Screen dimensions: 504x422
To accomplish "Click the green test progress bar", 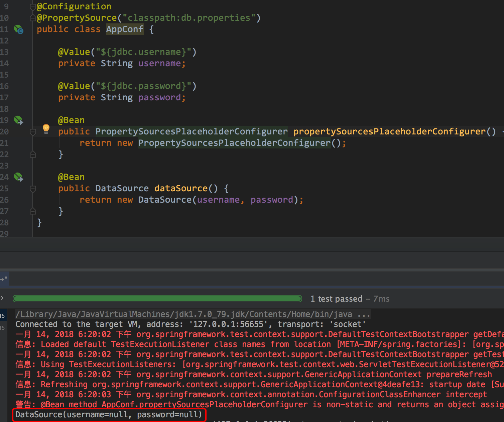I will pyautogui.click(x=157, y=299).
